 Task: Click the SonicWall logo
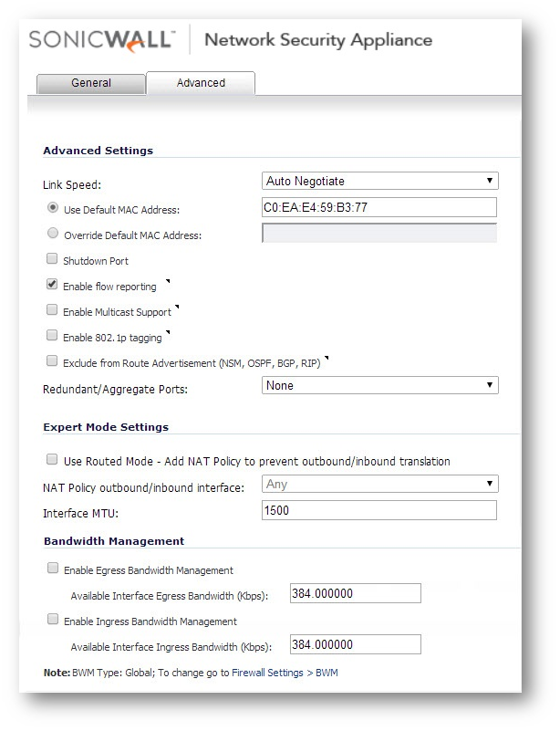pyautogui.click(x=100, y=40)
